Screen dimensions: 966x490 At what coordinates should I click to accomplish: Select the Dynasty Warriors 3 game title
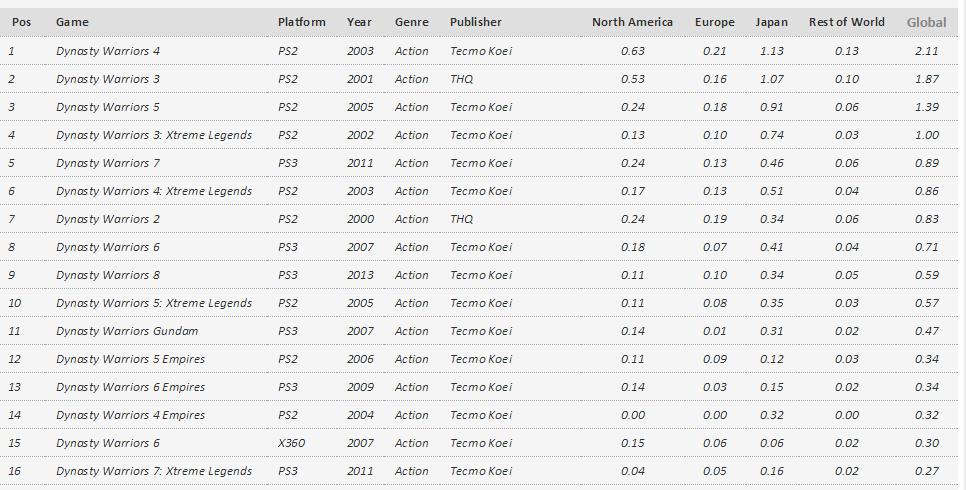[108, 79]
